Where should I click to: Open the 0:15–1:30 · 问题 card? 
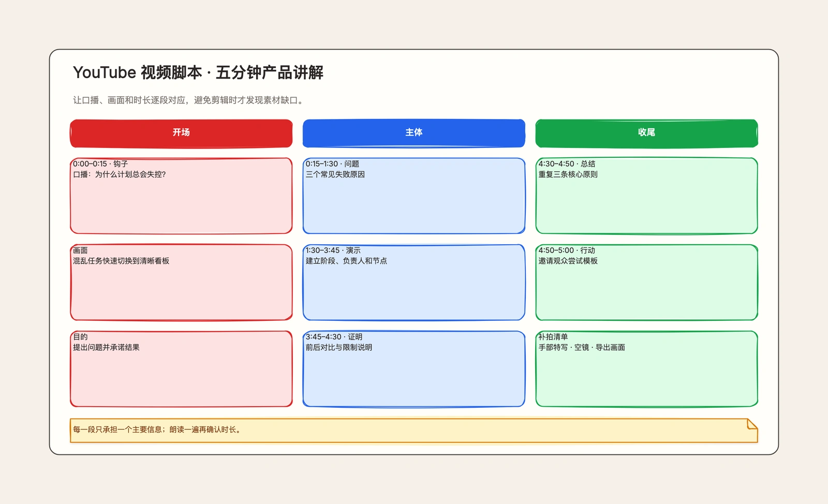(x=414, y=196)
